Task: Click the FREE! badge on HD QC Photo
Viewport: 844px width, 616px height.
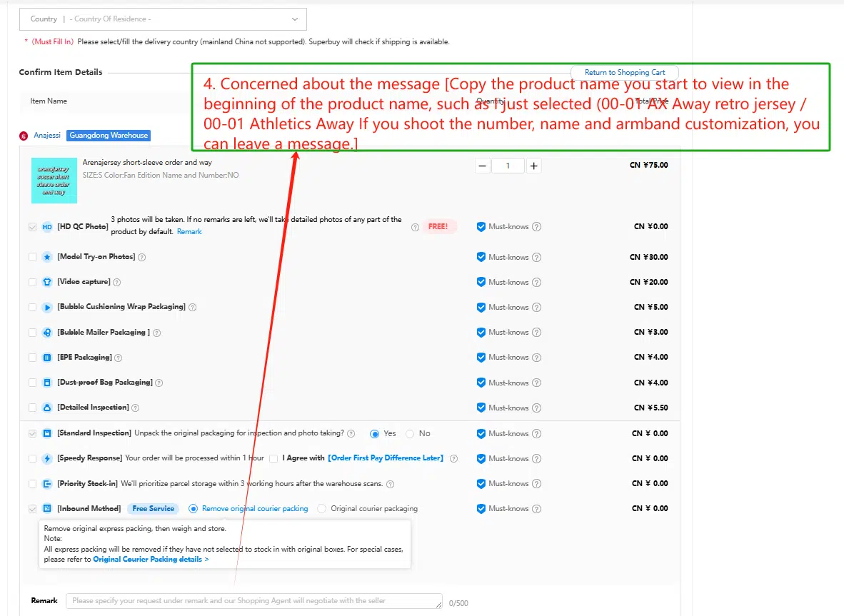Action: coord(438,226)
